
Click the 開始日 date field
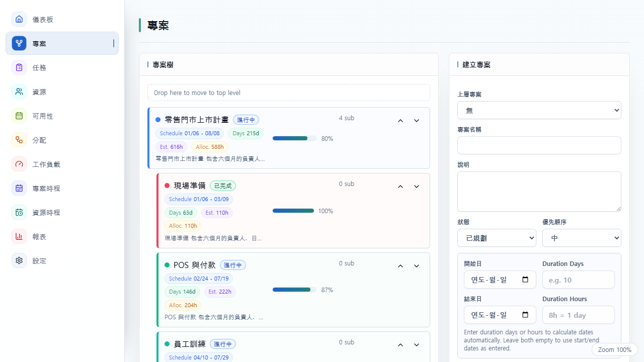click(x=500, y=280)
